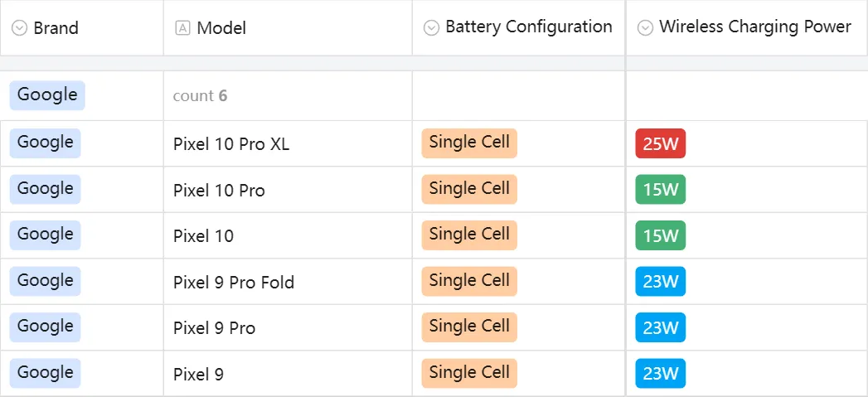Click the Google tag in the Pixel 10 row
This screenshot has width=868, height=397.
tap(45, 235)
